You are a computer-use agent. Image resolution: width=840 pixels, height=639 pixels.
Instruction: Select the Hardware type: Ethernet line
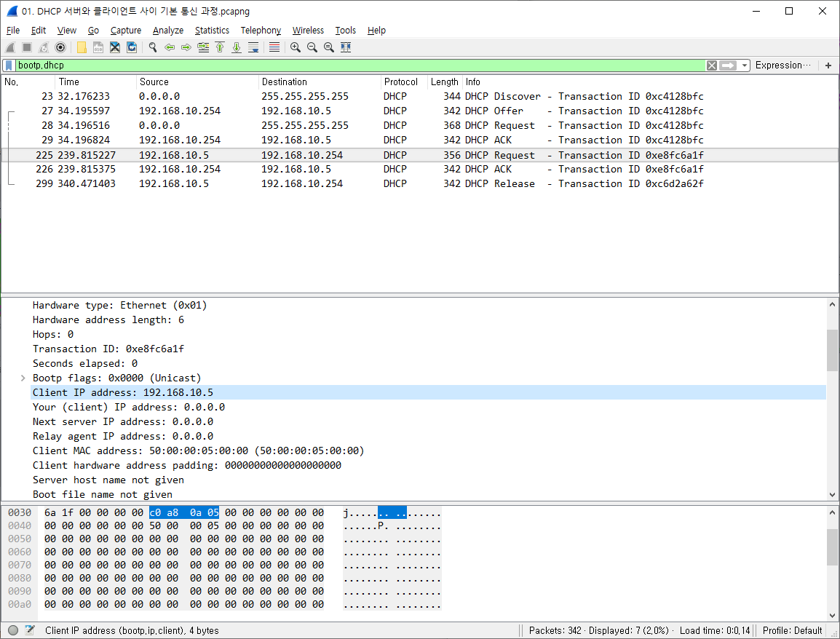tap(119, 305)
